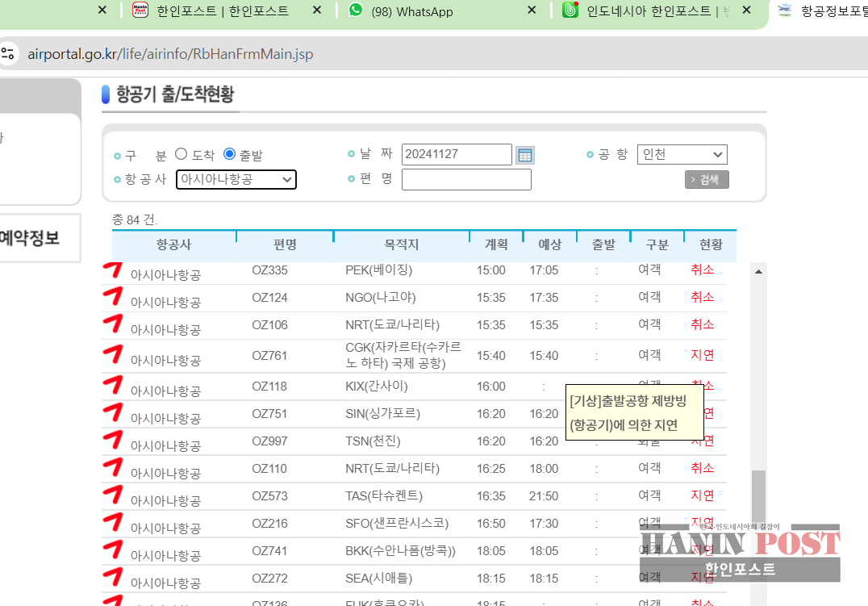The height and width of the screenshot is (606, 868).
Task: Open the 항공사 airline dropdown showing 아시아나항공
Action: pos(236,179)
